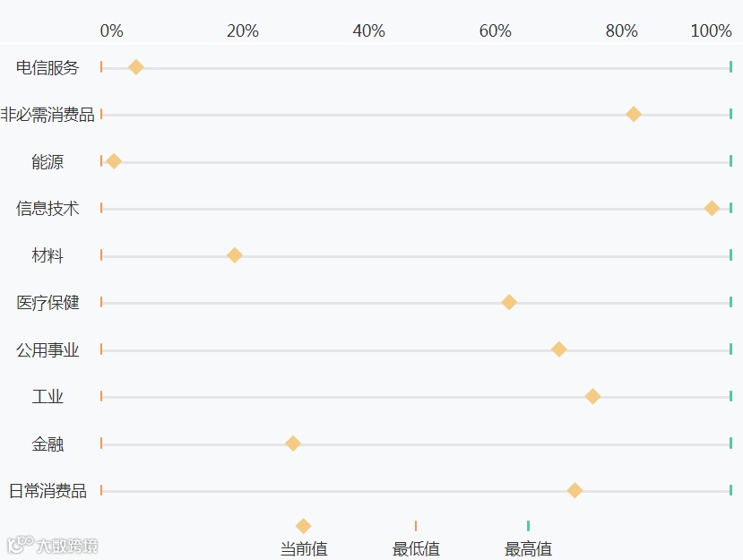
Task: Click the 电信服务 maximum value tick
Action: [x=730, y=66]
